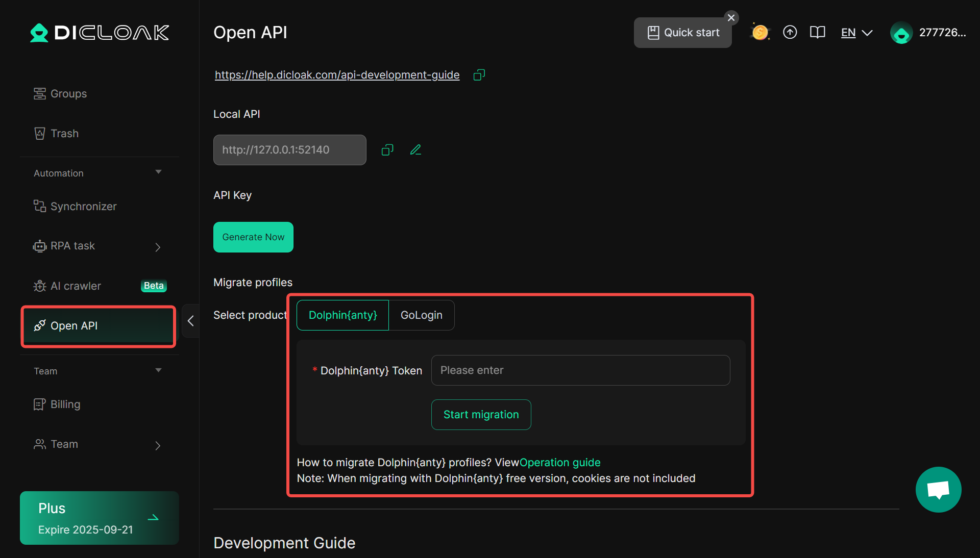Click the Synchronizer icon
Viewport: 980px width, 558px height.
coord(39,206)
